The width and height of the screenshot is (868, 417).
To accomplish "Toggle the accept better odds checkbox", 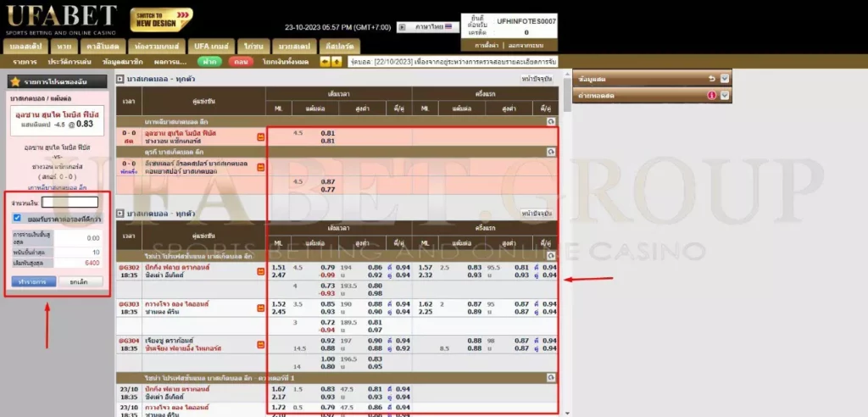I will pos(18,219).
